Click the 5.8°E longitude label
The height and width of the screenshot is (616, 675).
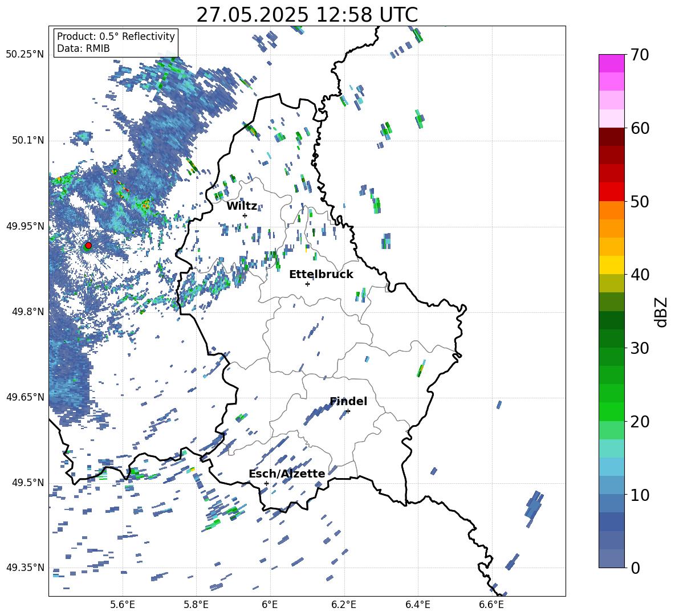(196, 605)
